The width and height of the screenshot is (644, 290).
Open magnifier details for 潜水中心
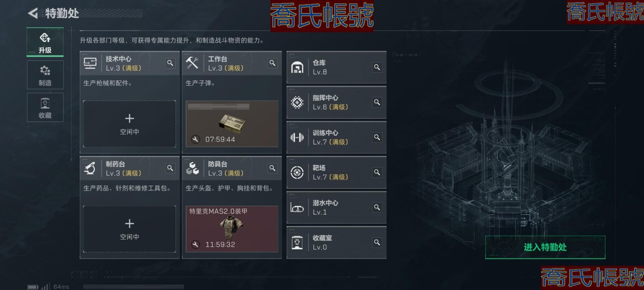click(377, 208)
